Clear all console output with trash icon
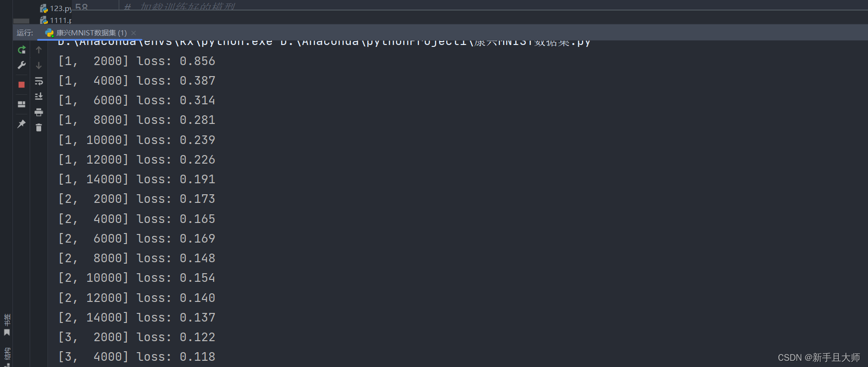The width and height of the screenshot is (868, 367). (39, 128)
